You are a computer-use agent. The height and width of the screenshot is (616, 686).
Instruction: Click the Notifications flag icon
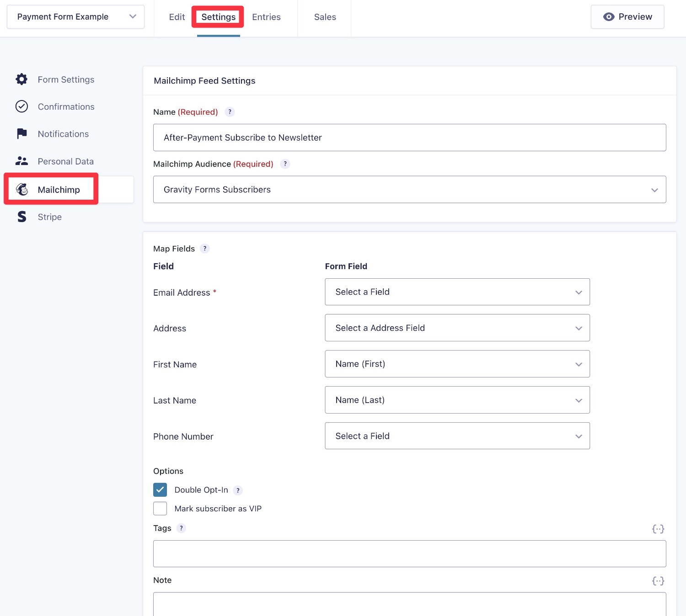21,134
